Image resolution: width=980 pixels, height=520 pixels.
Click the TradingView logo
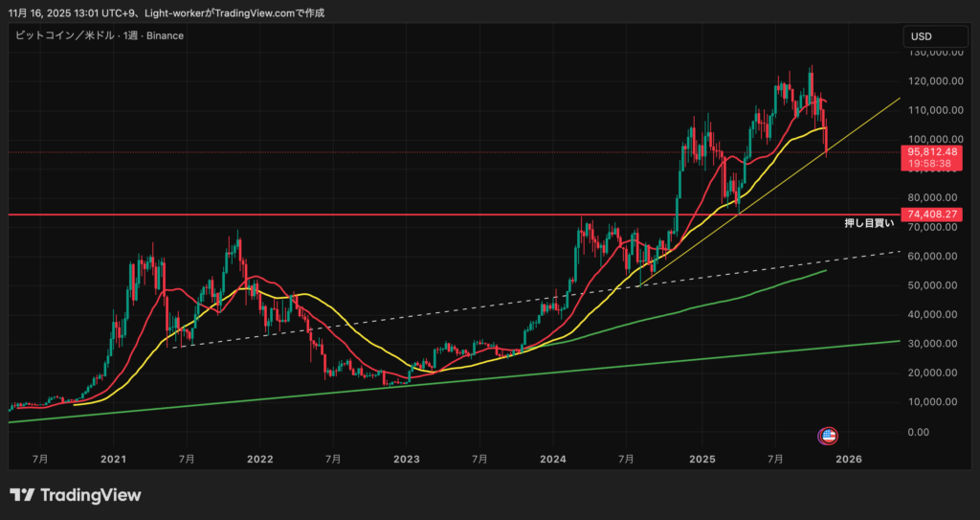(76, 495)
